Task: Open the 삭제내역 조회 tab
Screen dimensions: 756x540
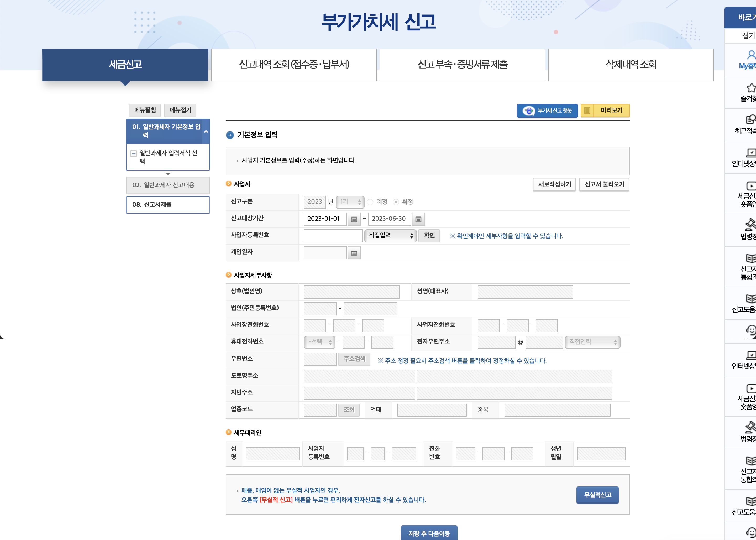Action: point(631,65)
